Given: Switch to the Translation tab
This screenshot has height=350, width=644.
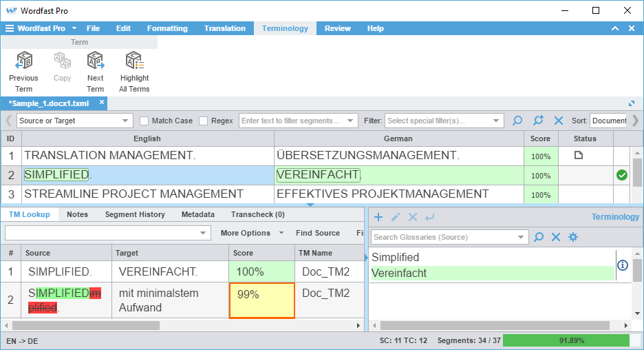Looking at the screenshot, I should [x=225, y=28].
